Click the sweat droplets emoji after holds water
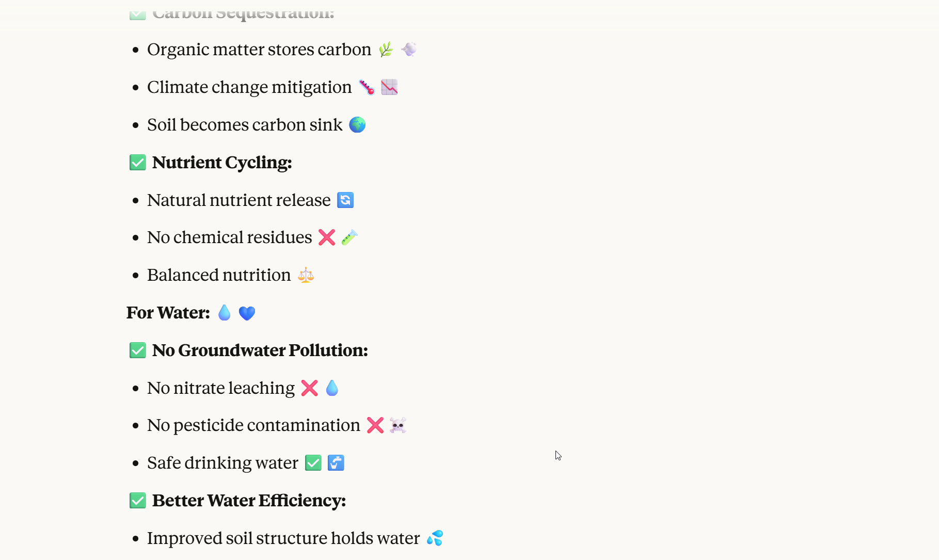 coord(435,538)
